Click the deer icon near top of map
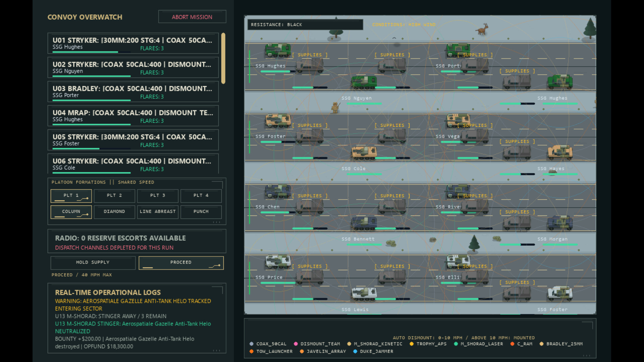Screen dimensions: 644x362 pos(482,29)
